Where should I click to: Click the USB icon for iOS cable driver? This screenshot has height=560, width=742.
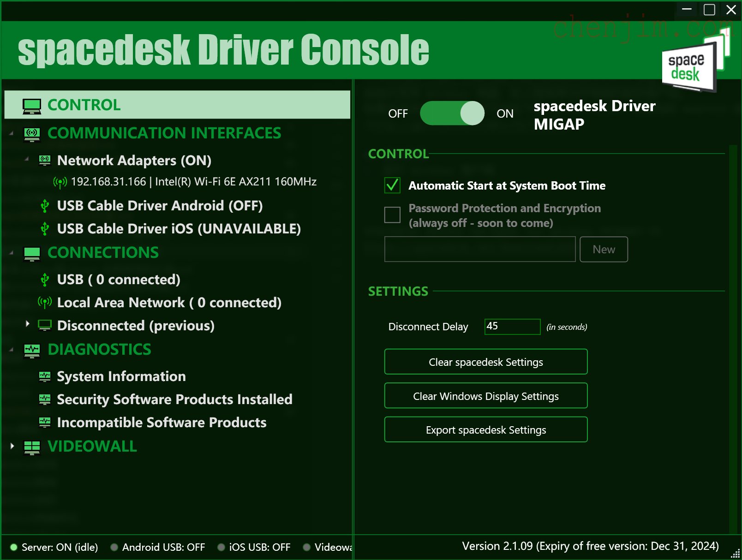click(x=45, y=229)
